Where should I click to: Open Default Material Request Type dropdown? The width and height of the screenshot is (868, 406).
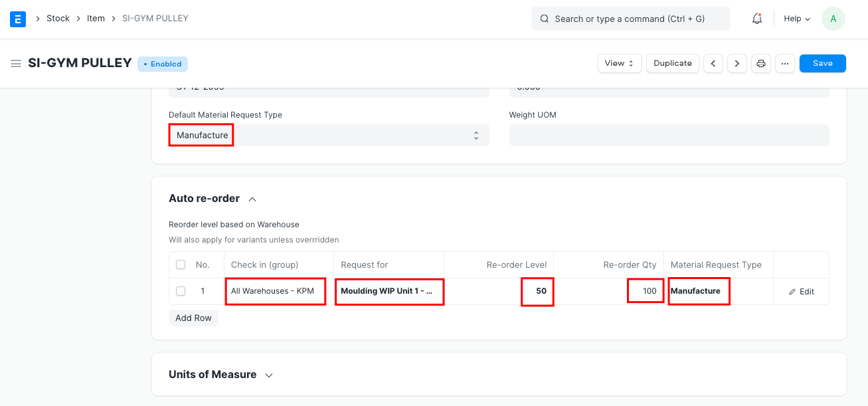pyautogui.click(x=329, y=136)
